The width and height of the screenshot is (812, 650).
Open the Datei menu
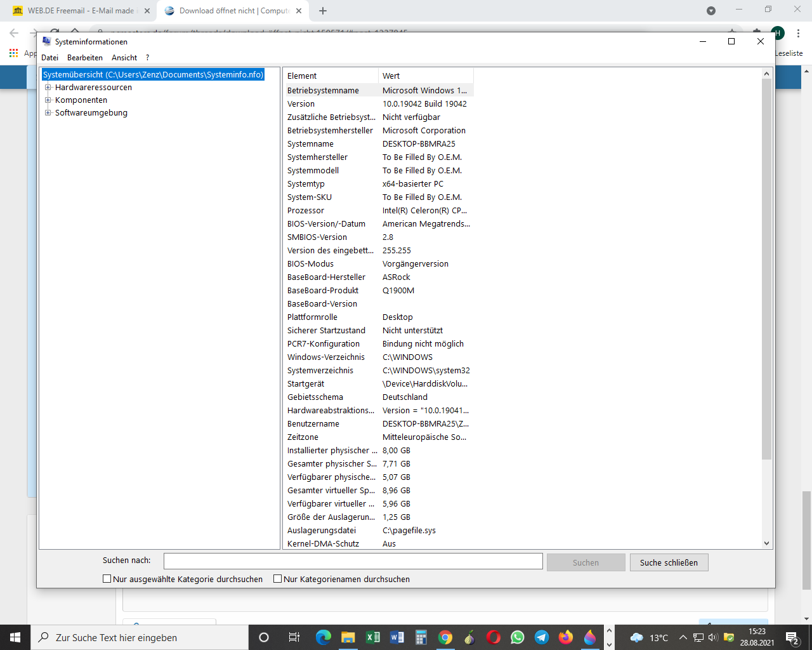click(x=50, y=58)
